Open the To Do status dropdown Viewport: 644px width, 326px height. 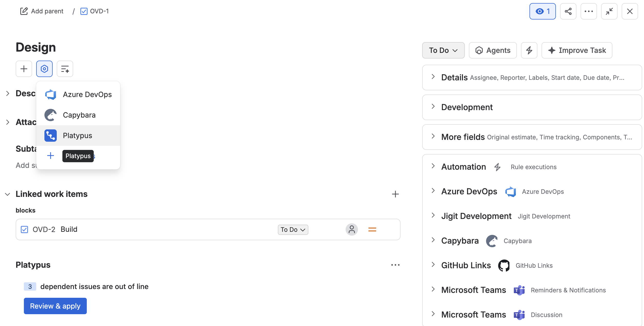pyautogui.click(x=443, y=50)
